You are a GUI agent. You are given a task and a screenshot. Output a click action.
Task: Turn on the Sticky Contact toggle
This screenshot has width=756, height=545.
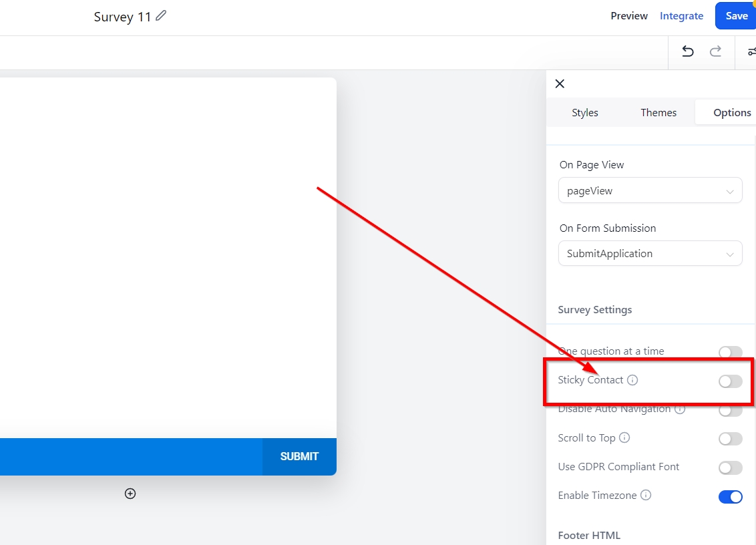(730, 381)
